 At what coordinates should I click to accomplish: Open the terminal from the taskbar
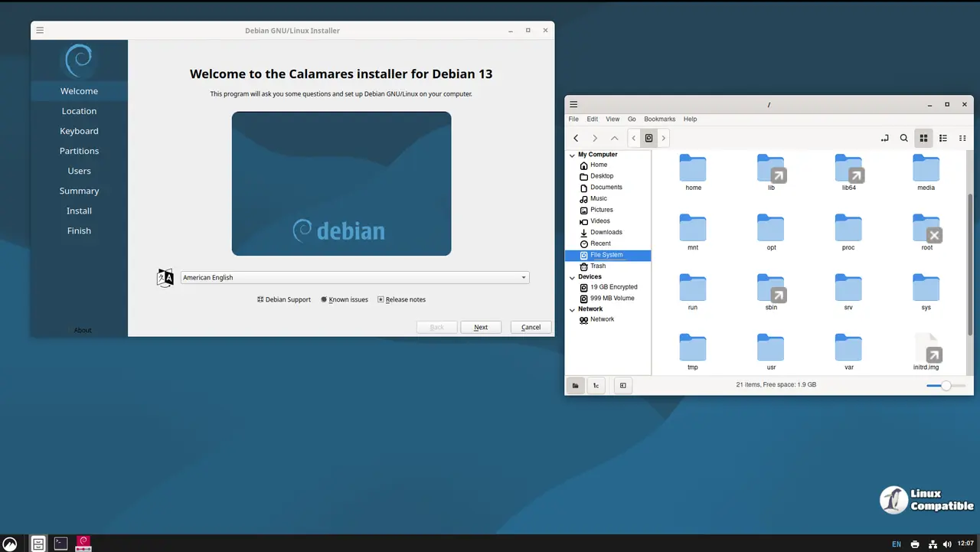[x=60, y=543]
